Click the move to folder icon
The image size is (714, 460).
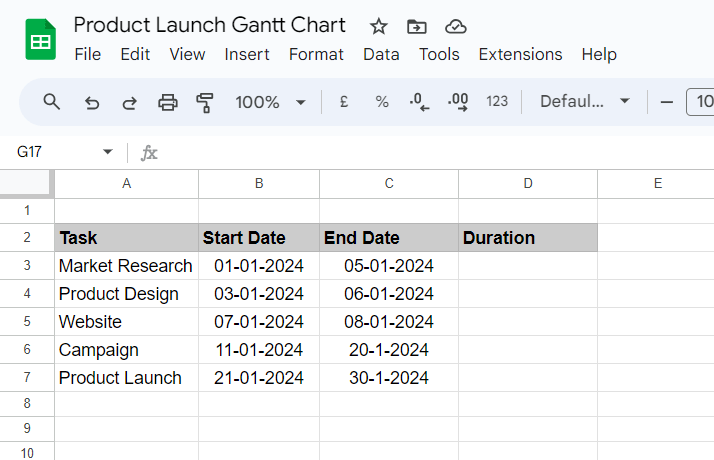pos(417,27)
